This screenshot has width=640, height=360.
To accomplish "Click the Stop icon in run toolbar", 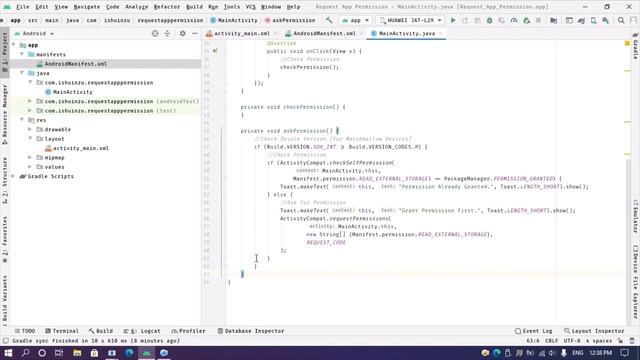I will (x=538, y=20).
